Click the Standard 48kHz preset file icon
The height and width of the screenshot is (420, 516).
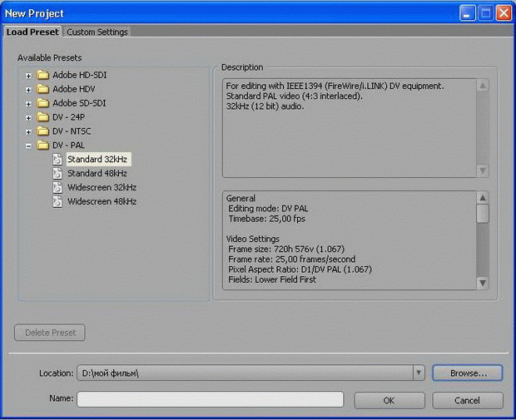coord(57,173)
